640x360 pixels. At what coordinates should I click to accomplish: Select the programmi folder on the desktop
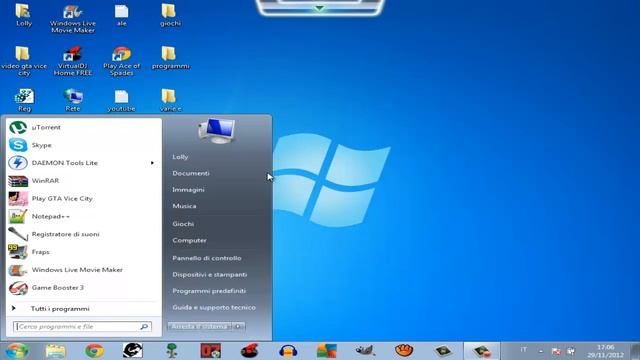click(170, 58)
